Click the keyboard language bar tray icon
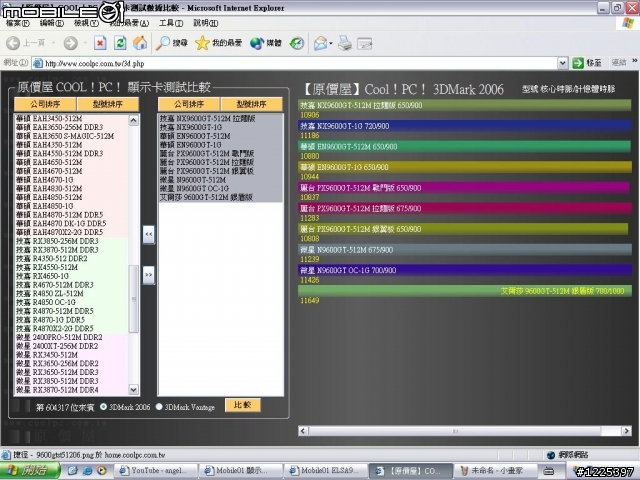Viewport: 640px width, 480px height. click(549, 471)
